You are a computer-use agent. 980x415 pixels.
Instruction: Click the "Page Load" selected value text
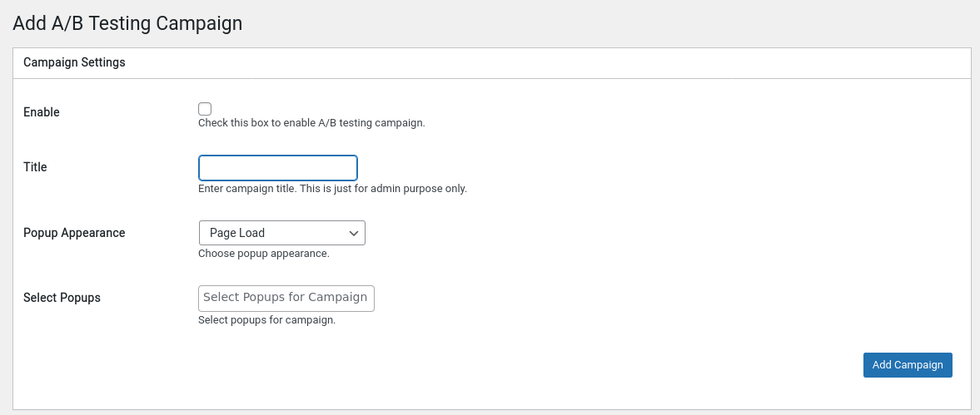click(x=237, y=233)
